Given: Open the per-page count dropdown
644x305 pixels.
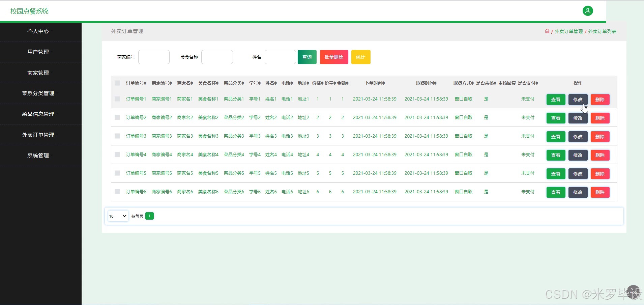Looking at the screenshot, I should tap(118, 216).
